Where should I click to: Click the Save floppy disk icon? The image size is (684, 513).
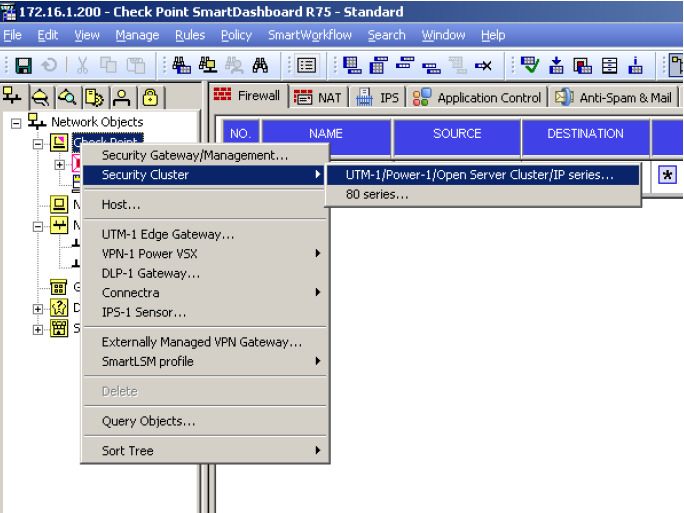click(x=24, y=66)
